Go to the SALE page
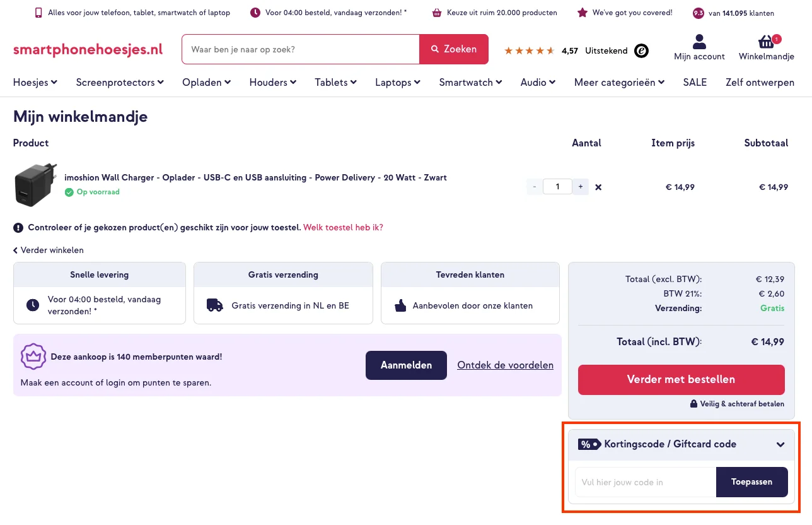 tap(695, 82)
